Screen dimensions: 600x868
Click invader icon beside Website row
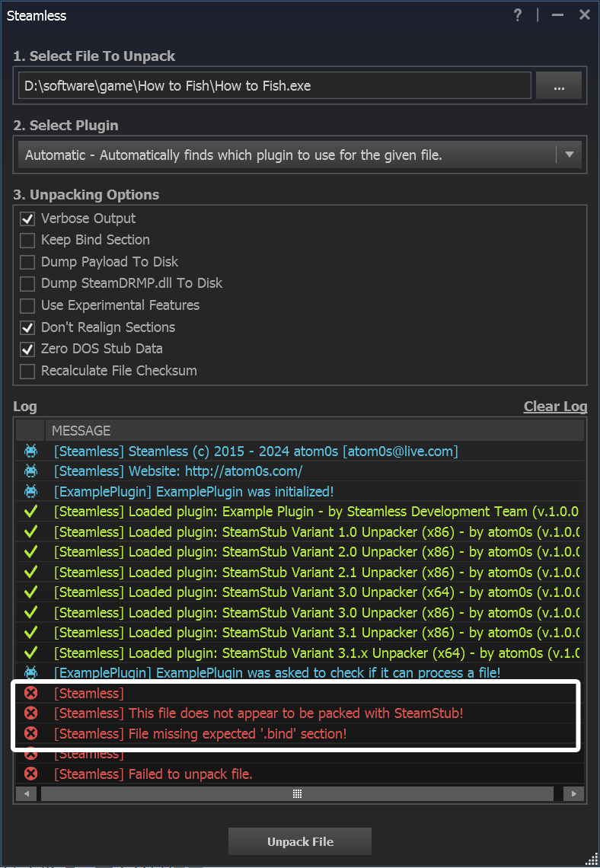(31, 471)
